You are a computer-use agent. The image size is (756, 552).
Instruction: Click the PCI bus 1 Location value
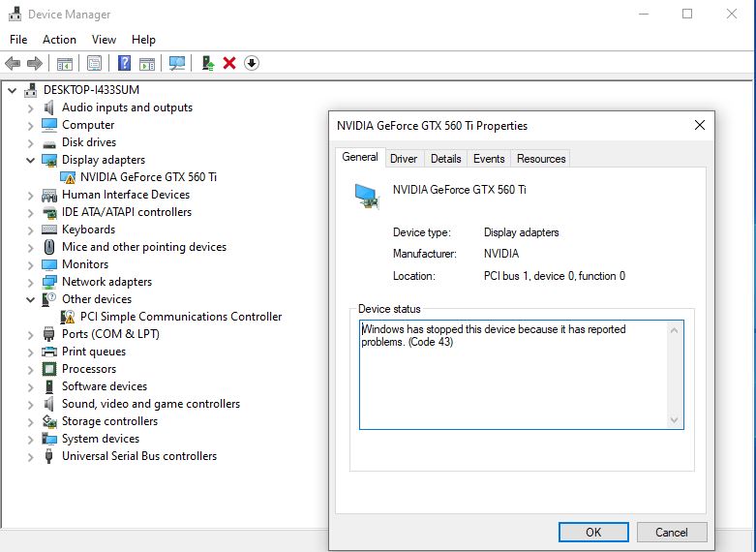click(555, 276)
